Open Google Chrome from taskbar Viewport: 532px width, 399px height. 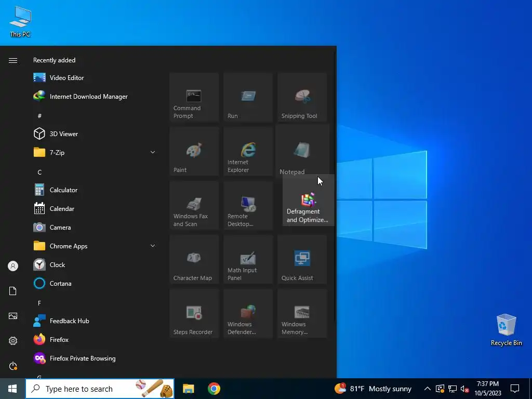[214, 389]
